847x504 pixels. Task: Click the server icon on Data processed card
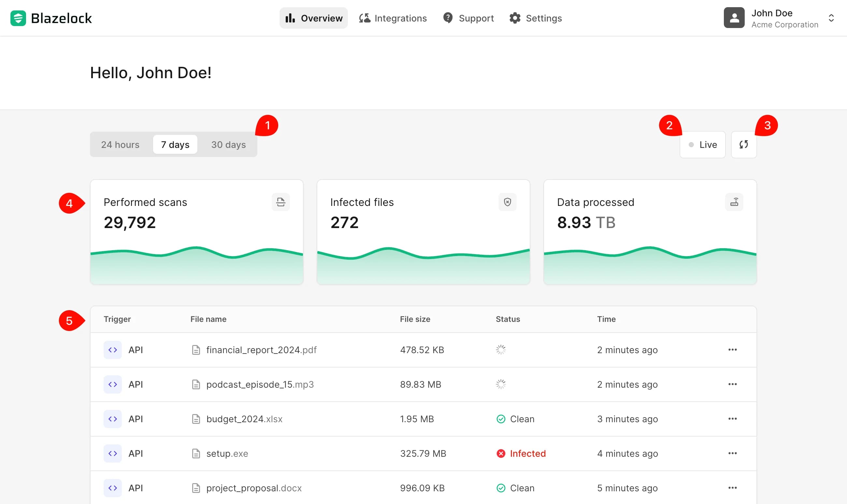click(734, 202)
